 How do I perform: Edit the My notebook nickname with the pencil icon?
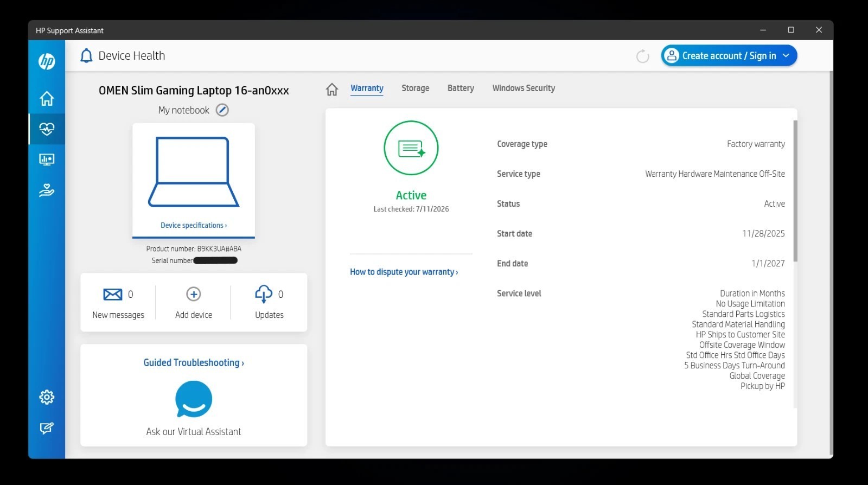click(222, 110)
